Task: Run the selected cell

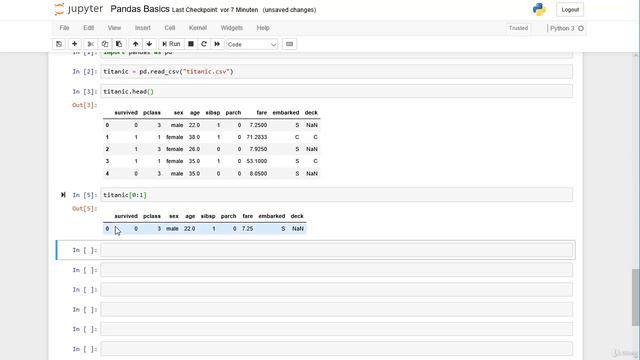Action: tap(171, 44)
